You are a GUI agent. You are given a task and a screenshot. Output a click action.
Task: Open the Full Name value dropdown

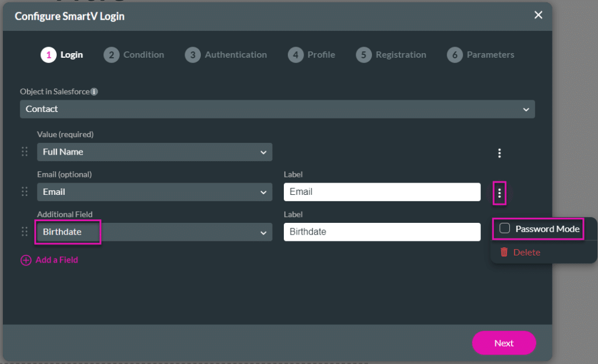[155, 152]
